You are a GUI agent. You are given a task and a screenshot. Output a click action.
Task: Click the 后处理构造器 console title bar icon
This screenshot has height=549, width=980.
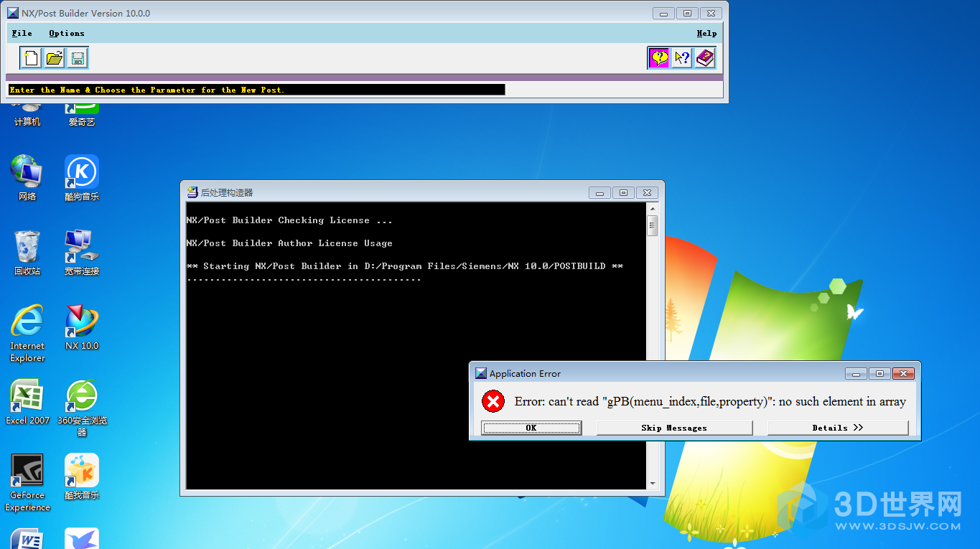coord(192,192)
